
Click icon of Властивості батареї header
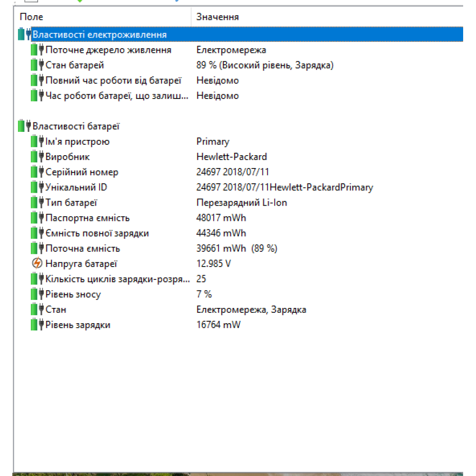(x=24, y=126)
